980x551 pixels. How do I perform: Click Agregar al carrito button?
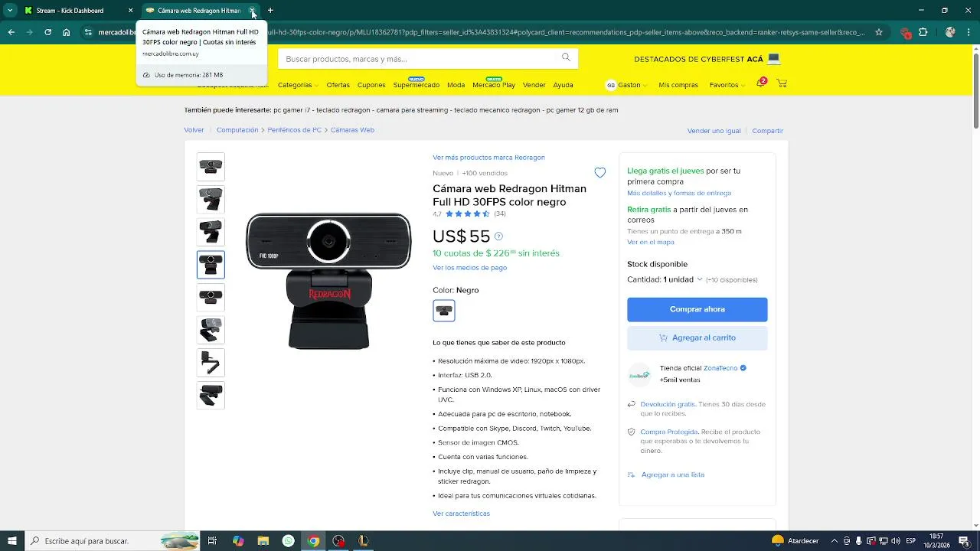click(x=697, y=337)
